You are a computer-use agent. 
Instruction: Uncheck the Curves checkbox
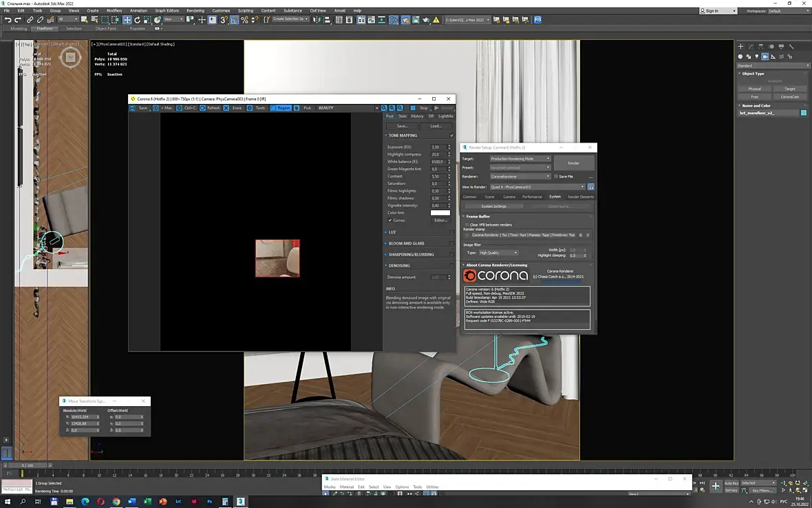pyautogui.click(x=390, y=220)
